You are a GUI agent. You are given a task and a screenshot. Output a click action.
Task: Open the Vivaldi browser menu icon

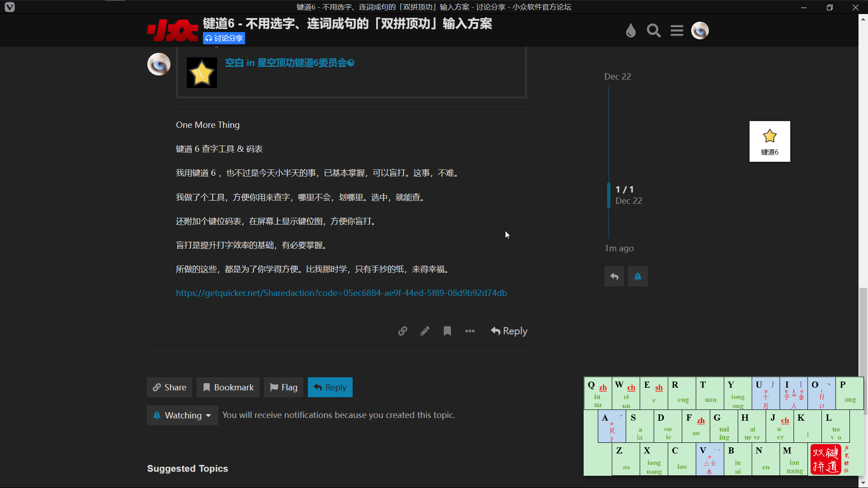pyautogui.click(x=9, y=7)
